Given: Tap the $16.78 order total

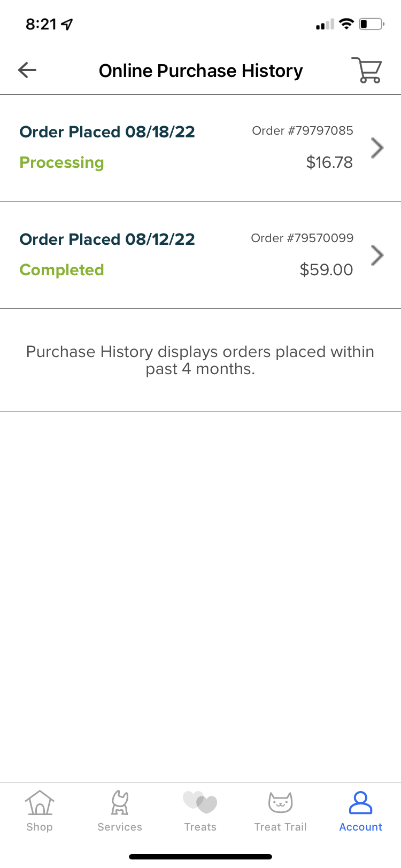Looking at the screenshot, I should pos(329,162).
